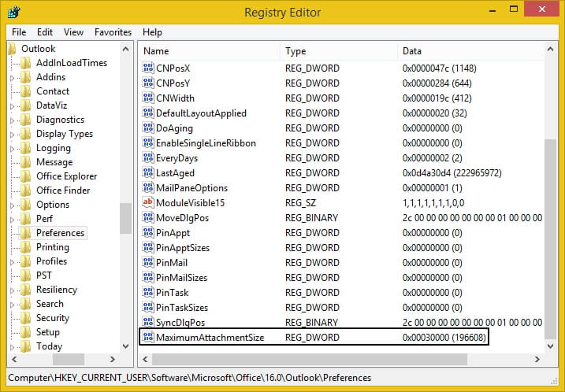The height and width of the screenshot is (392, 565).
Task: Expand the Display Types key
Action: coord(13,135)
